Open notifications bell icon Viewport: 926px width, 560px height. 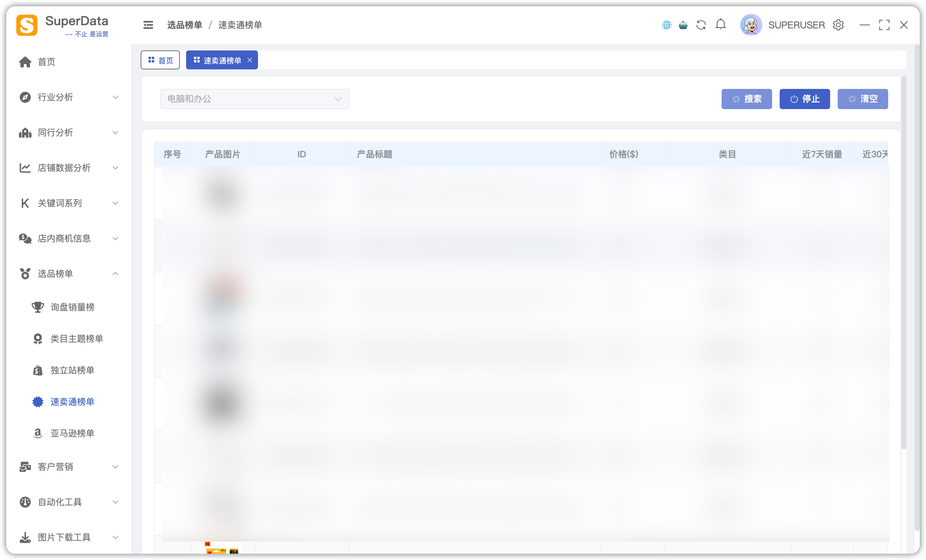(720, 24)
